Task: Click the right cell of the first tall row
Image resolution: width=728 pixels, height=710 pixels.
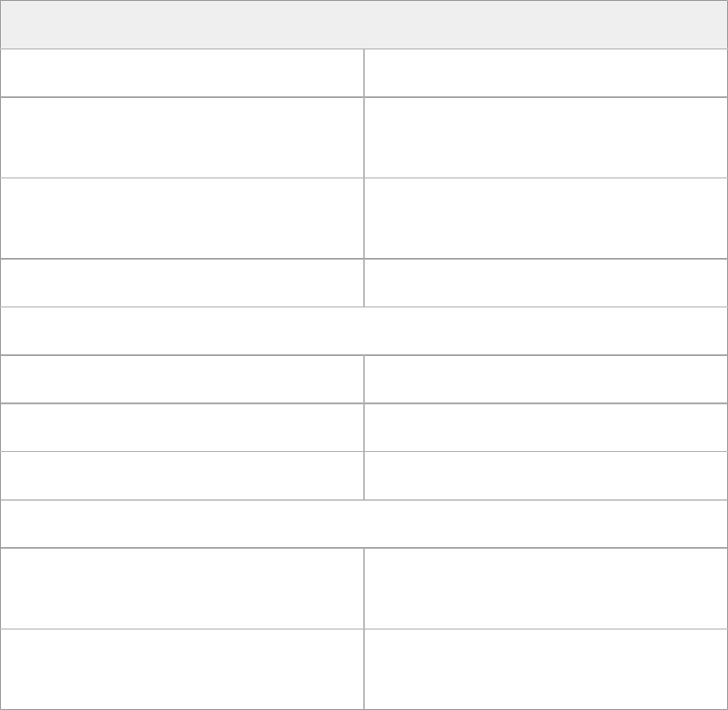Action: (545, 137)
